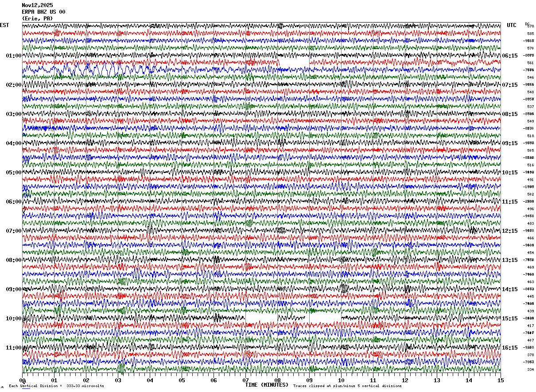Image resolution: width=536 pixels, height=392 pixels.
Task: Pick minute tick label 15 on axis
Action: (x=501, y=380)
